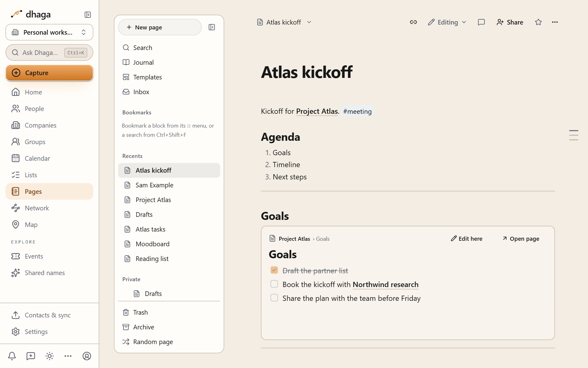
Task: Open the Editing mode dropdown
Action: click(447, 22)
